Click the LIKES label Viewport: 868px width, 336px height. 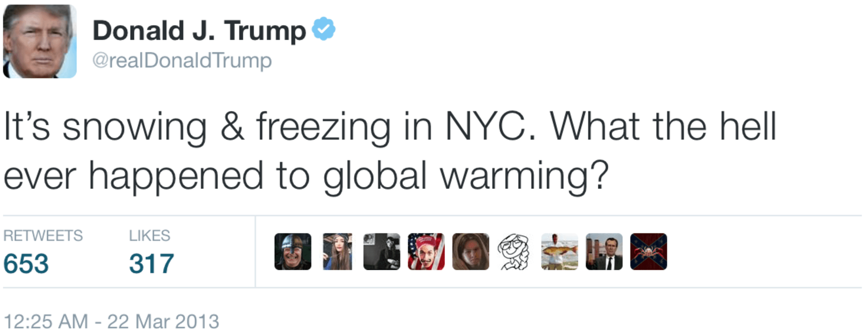pos(149,236)
